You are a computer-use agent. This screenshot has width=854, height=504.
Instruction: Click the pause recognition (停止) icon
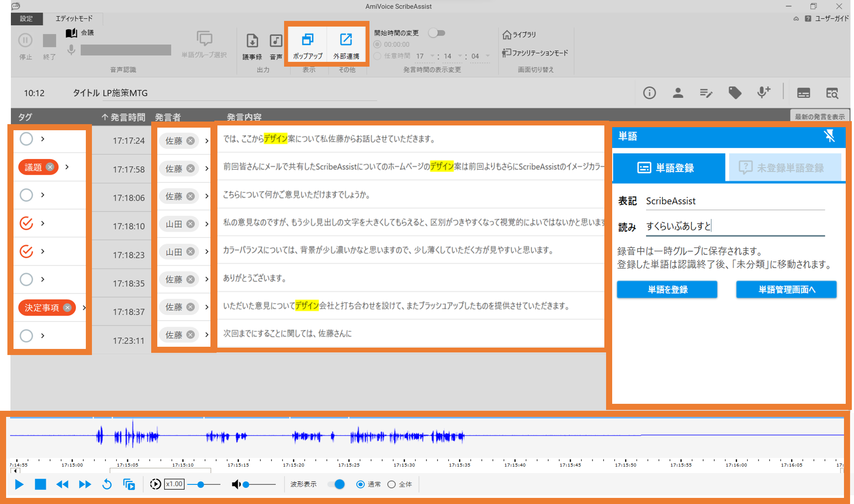click(x=25, y=41)
